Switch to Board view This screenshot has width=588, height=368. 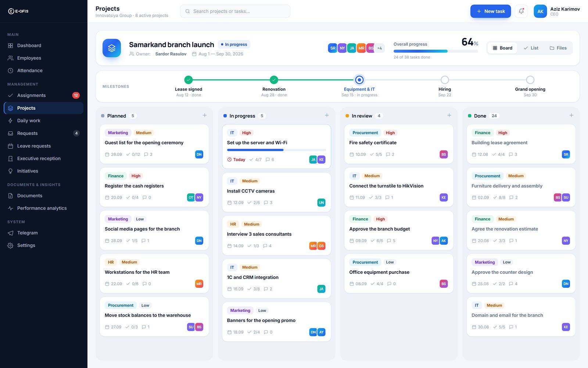coord(502,48)
